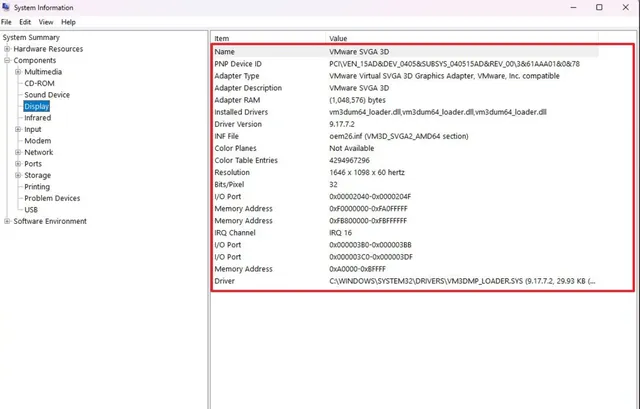Select the Driver Version row
The image size is (640, 409).
(x=405, y=124)
